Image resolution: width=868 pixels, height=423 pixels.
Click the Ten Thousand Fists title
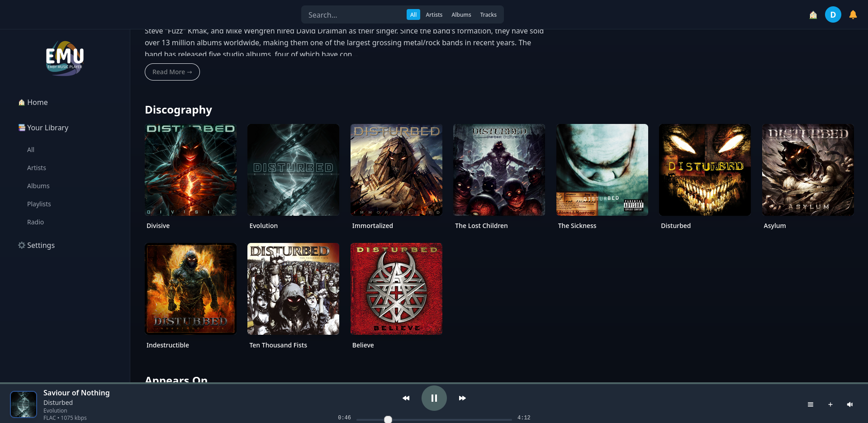pos(278,345)
